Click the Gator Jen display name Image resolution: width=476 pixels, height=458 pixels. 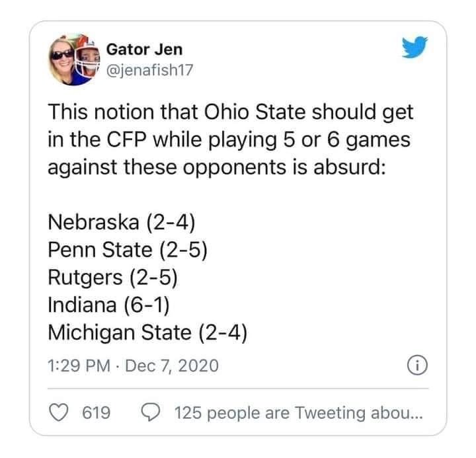click(x=145, y=50)
